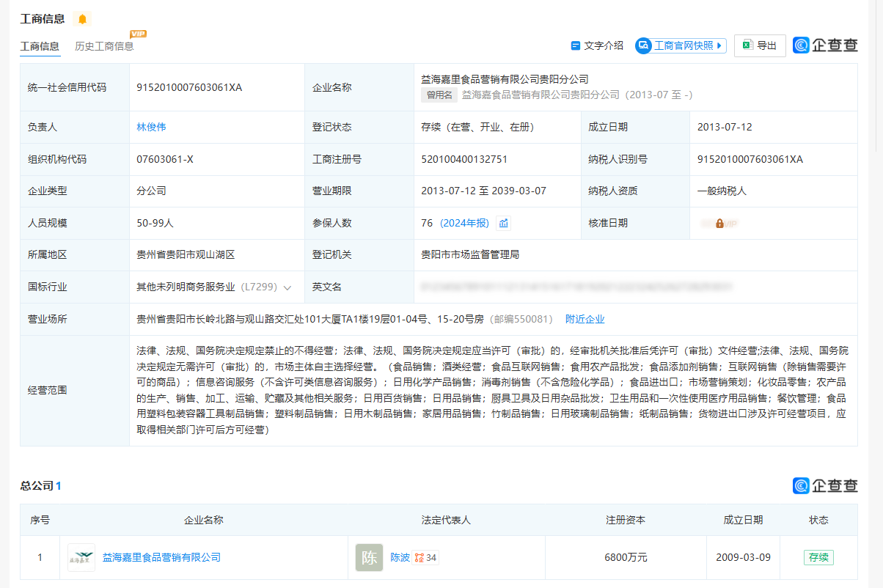The image size is (883, 588).
Task: Open 附近企业 nearby companies link
Action: point(585,319)
